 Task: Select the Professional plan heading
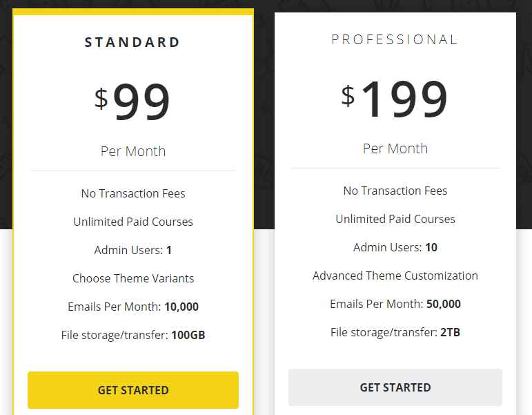pyautogui.click(x=395, y=39)
